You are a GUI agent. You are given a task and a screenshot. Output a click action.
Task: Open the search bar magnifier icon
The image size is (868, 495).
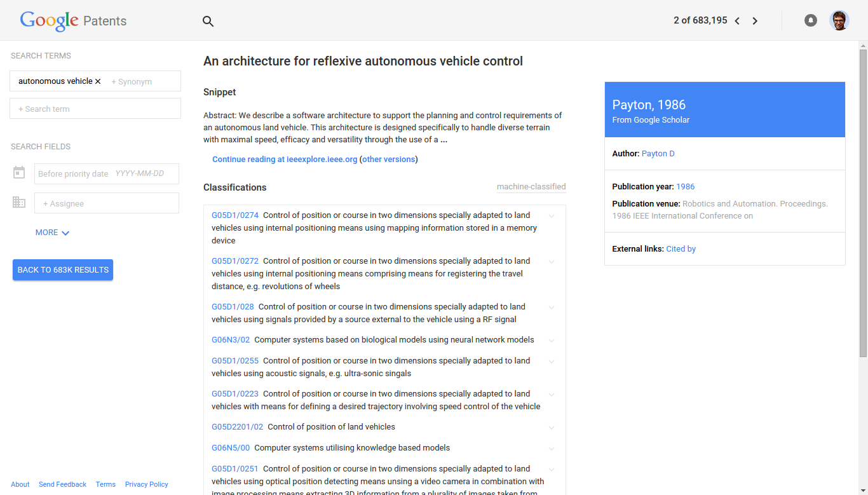point(208,20)
